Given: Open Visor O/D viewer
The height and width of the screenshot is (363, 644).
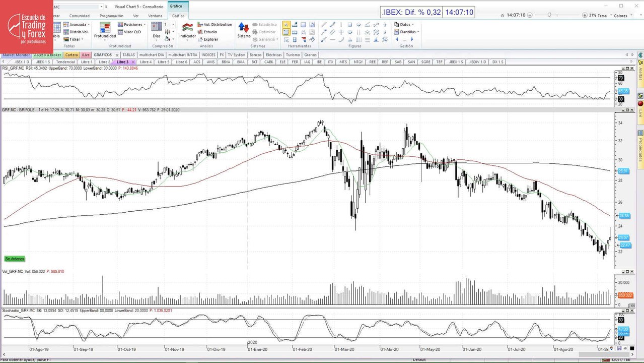Looking at the screenshot, I should point(129,32).
